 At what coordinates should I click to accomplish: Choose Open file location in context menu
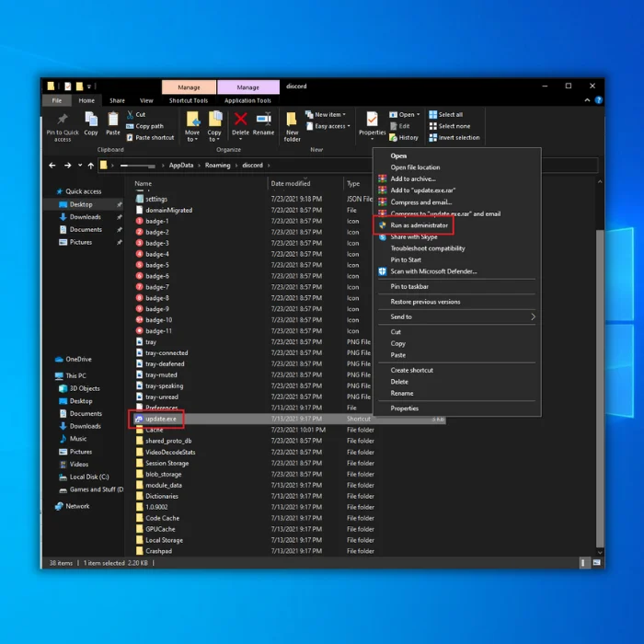click(x=415, y=167)
